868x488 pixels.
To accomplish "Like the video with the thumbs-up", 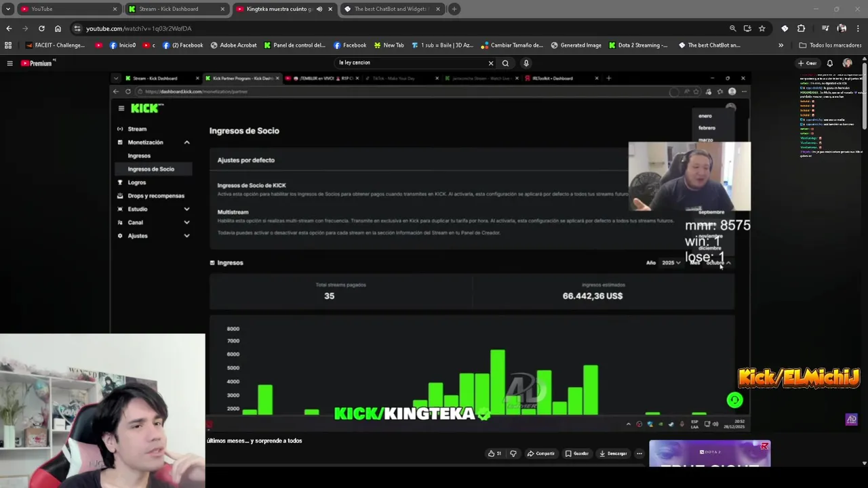I will (x=495, y=453).
